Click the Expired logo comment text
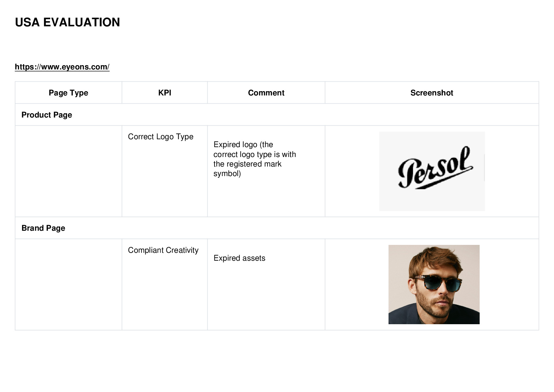 click(255, 159)
